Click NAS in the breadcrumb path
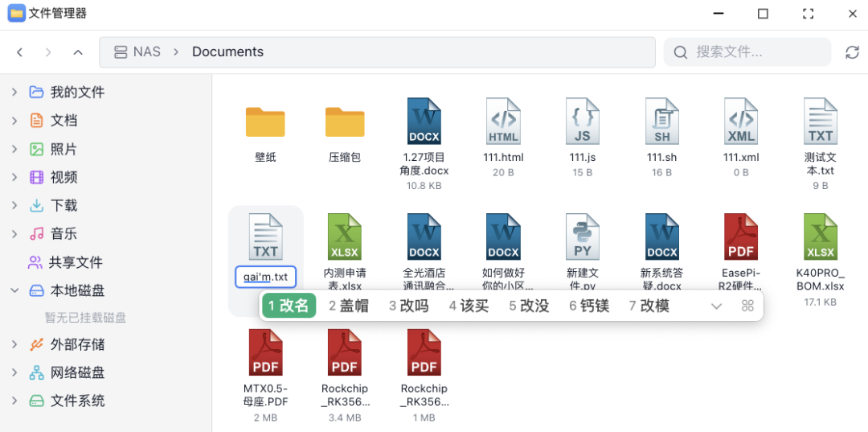Viewport: 868px width, 432px height. tap(146, 52)
